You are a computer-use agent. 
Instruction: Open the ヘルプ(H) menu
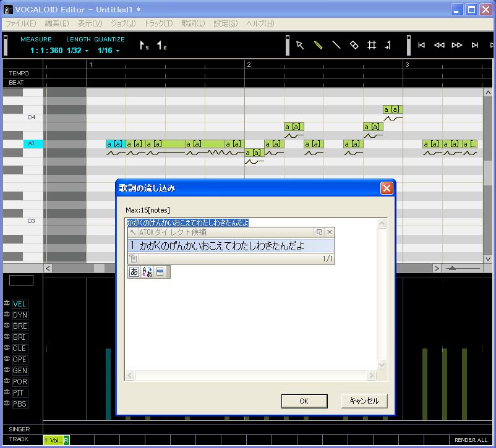click(x=260, y=23)
